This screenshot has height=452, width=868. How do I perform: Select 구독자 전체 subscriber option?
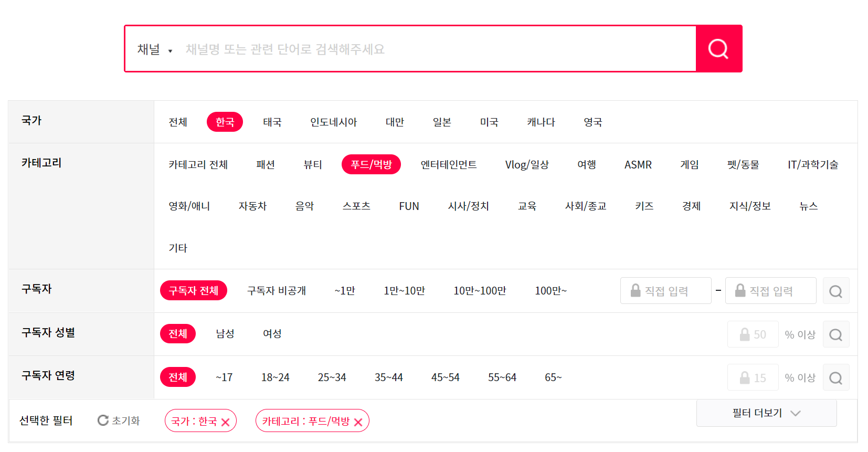click(193, 290)
